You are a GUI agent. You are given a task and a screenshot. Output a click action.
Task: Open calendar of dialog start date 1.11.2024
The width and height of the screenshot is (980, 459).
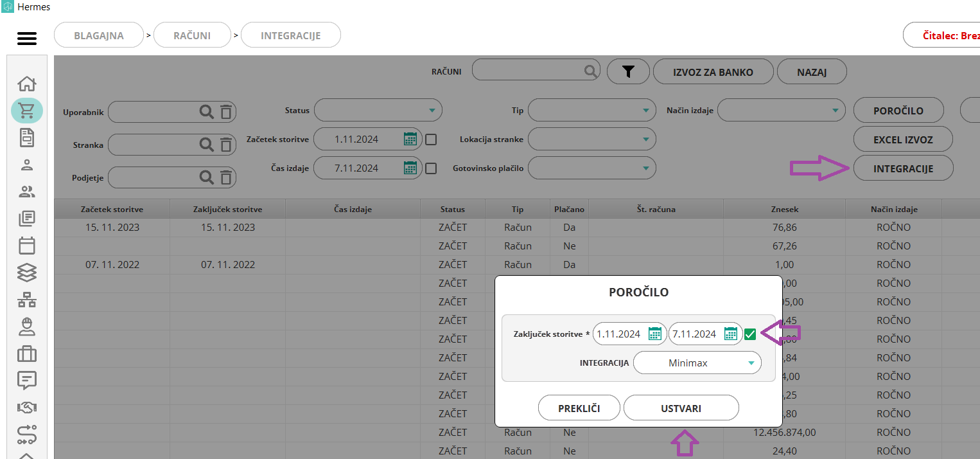coord(655,334)
